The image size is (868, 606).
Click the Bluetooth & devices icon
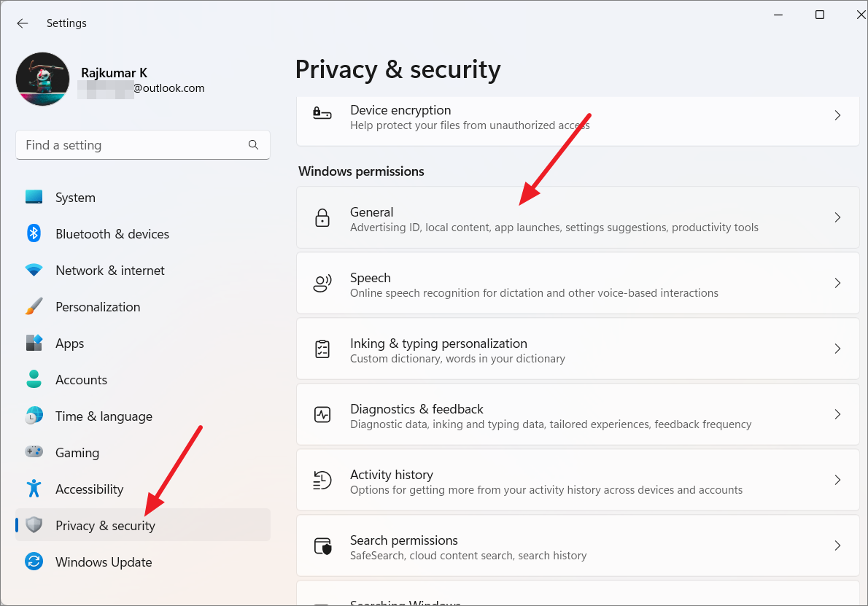tap(34, 233)
